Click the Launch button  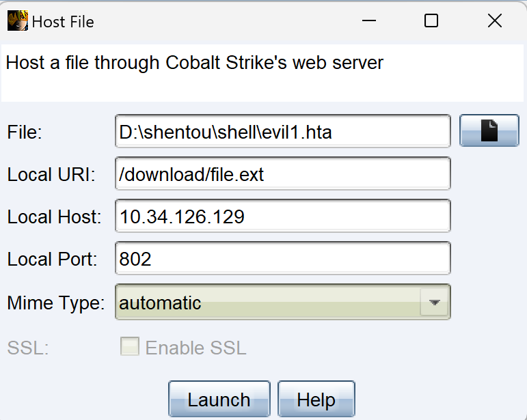(219, 399)
